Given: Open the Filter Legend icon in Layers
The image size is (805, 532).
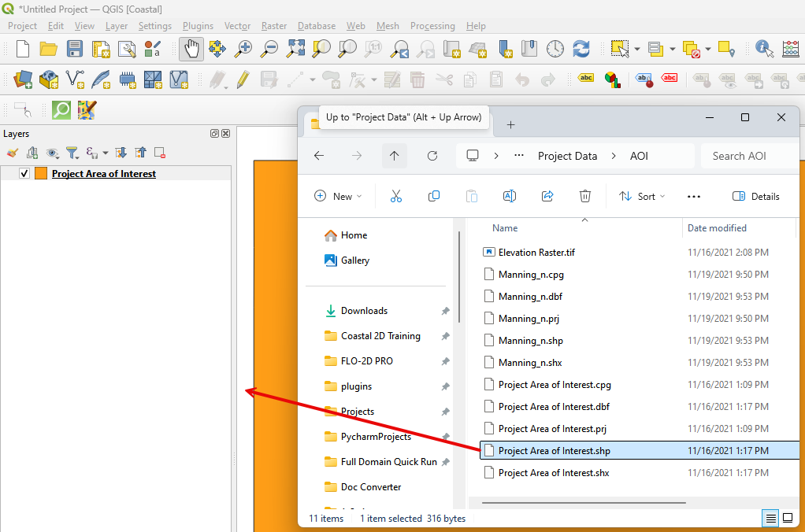Looking at the screenshot, I should click(72, 153).
